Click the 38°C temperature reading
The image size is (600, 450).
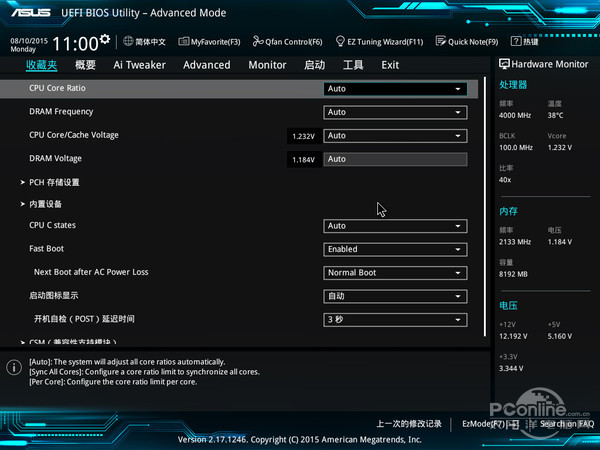(555, 116)
